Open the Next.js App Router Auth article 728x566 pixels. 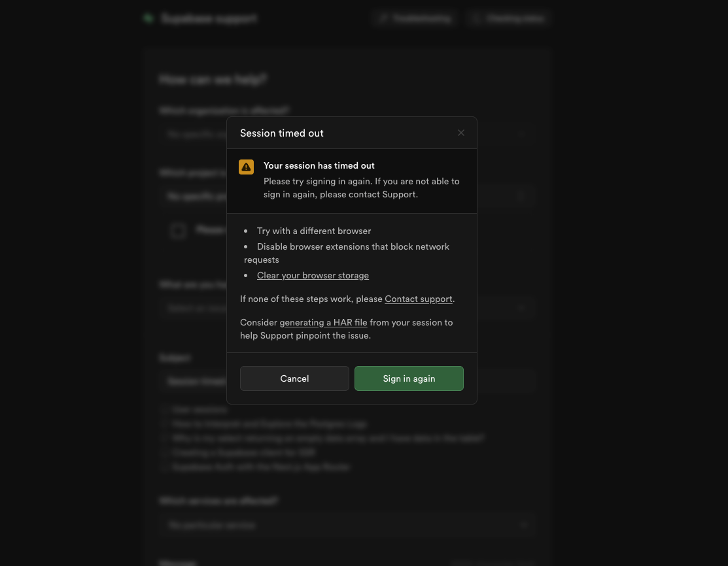261,467
